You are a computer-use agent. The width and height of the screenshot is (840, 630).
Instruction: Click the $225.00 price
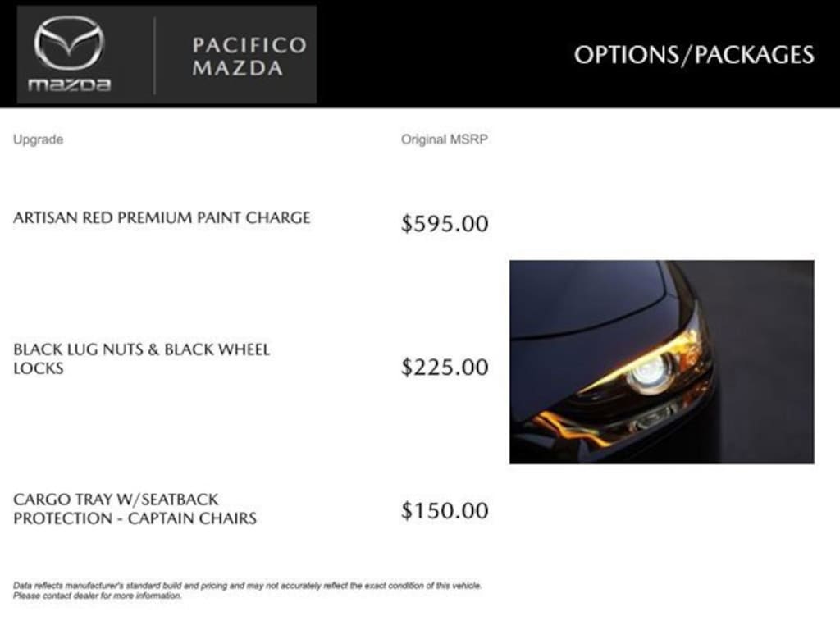pos(444,367)
